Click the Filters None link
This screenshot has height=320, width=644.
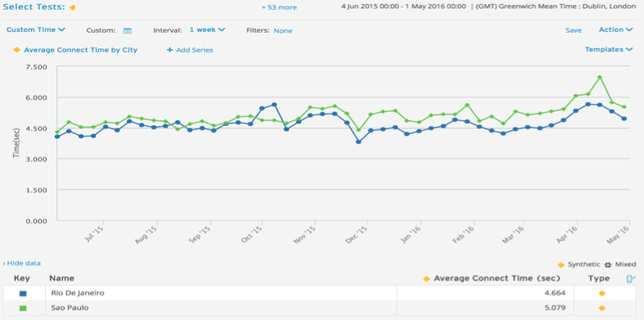click(283, 31)
